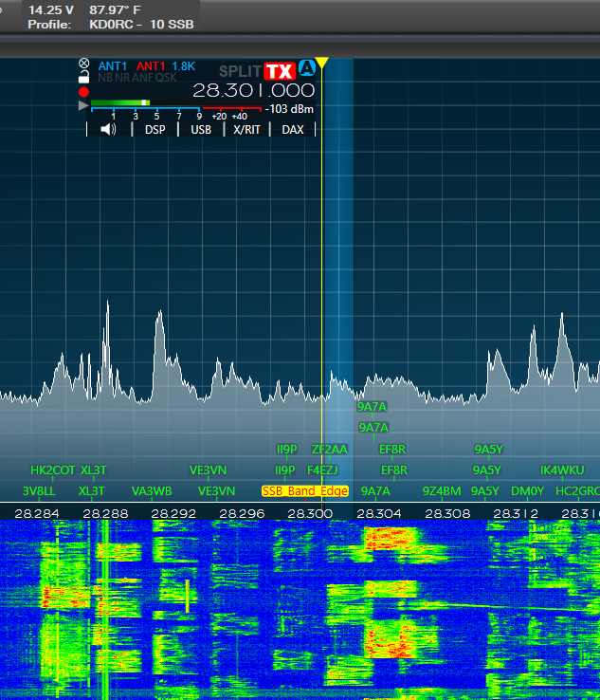
Task: Click the 28.312 frequency axis label
Action: [x=516, y=514]
